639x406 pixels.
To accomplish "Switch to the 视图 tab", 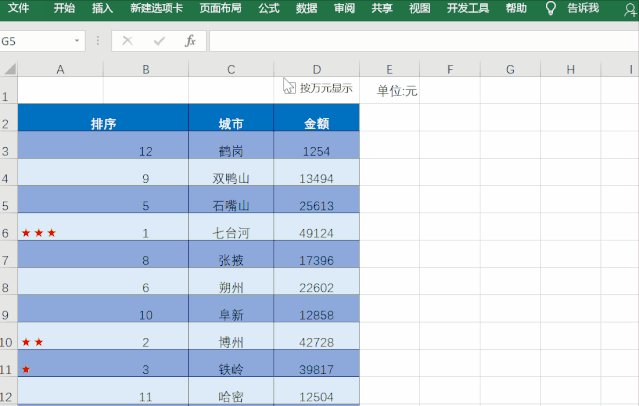I will pos(420,8).
